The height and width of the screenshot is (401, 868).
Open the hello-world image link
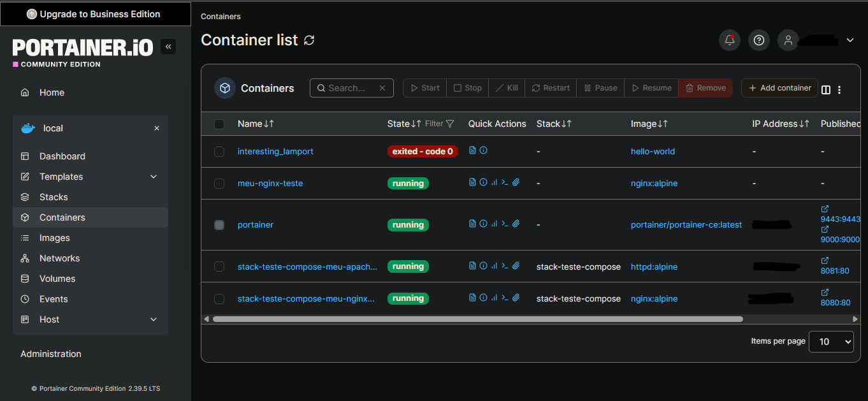653,151
